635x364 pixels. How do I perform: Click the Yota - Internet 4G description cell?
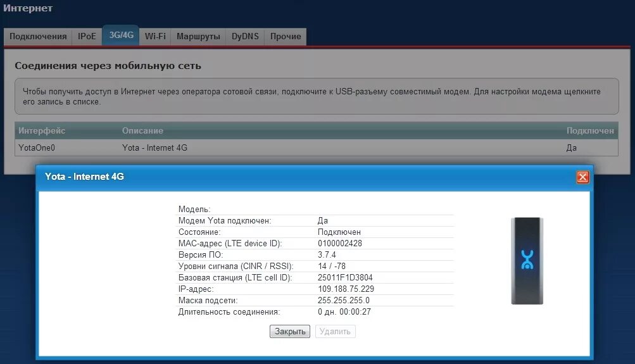point(154,147)
